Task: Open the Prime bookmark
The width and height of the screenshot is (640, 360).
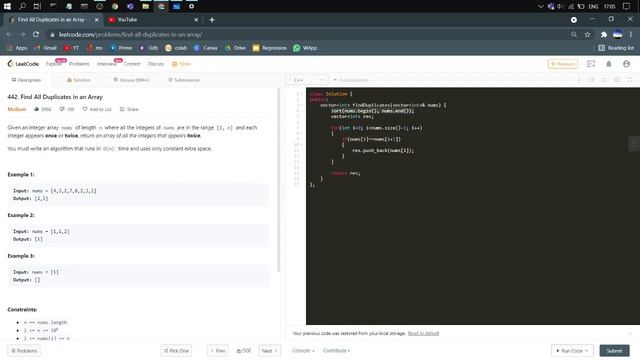Action: point(121,48)
